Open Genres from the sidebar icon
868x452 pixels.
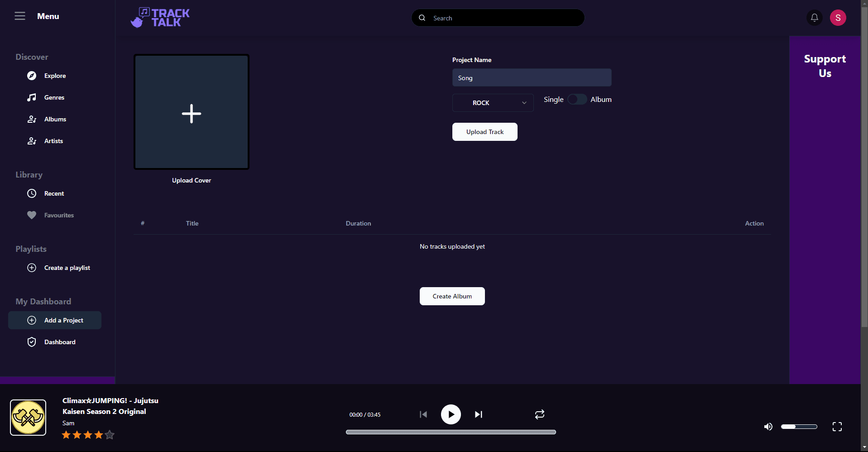coord(31,97)
